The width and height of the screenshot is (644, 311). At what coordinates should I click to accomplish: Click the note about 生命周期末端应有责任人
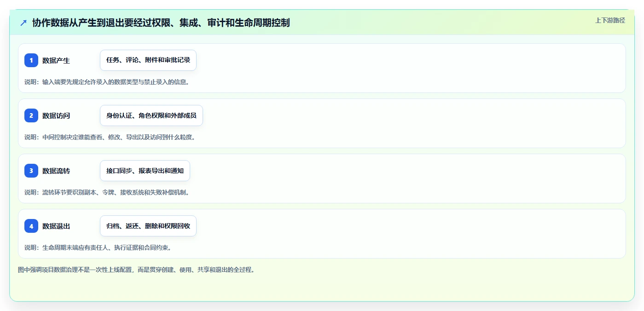coord(98,248)
